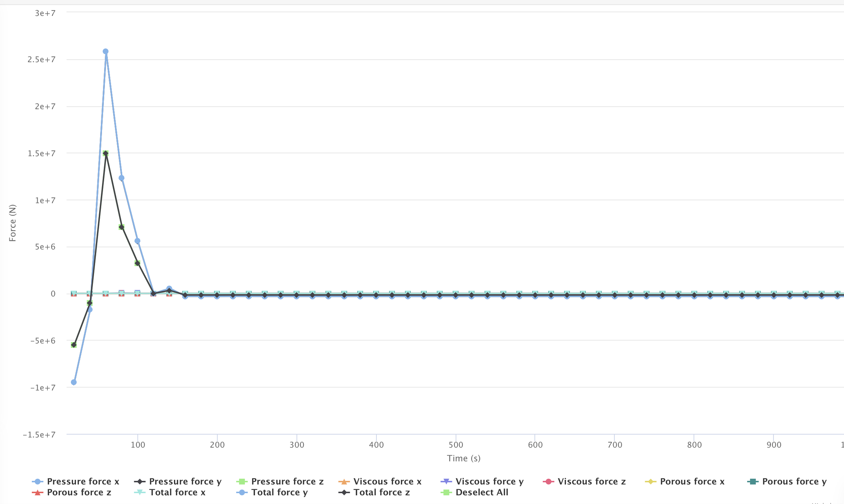Click Total force y circle icon
The height and width of the screenshot is (504, 844).
(242, 492)
